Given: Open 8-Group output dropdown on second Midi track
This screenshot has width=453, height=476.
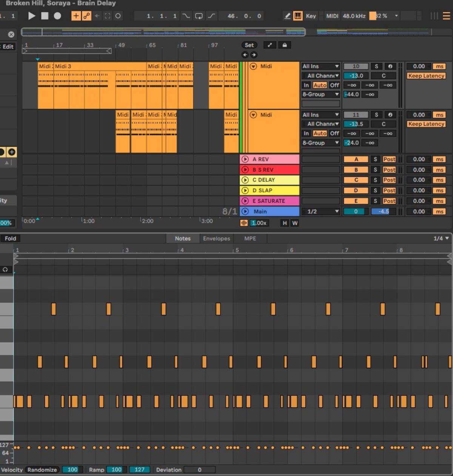Looking at the screenshot, I should click(320, 143).
